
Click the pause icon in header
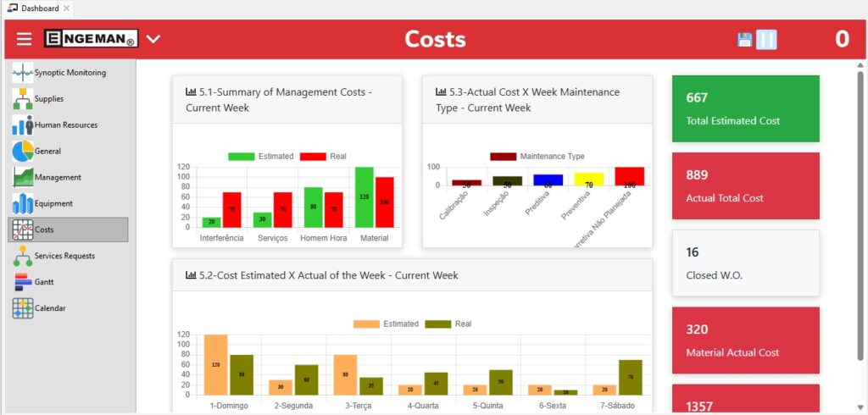(x=766, y=40)
